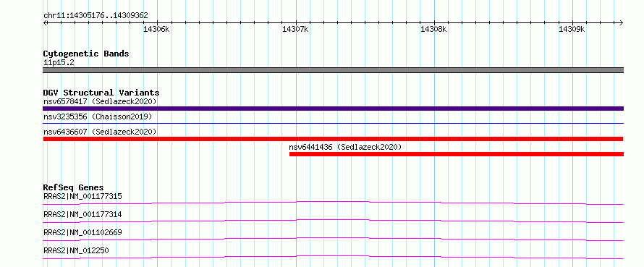
Task: Open variant nsv6578417 (Sedlazeck2020) label
Action: point(100,101)
